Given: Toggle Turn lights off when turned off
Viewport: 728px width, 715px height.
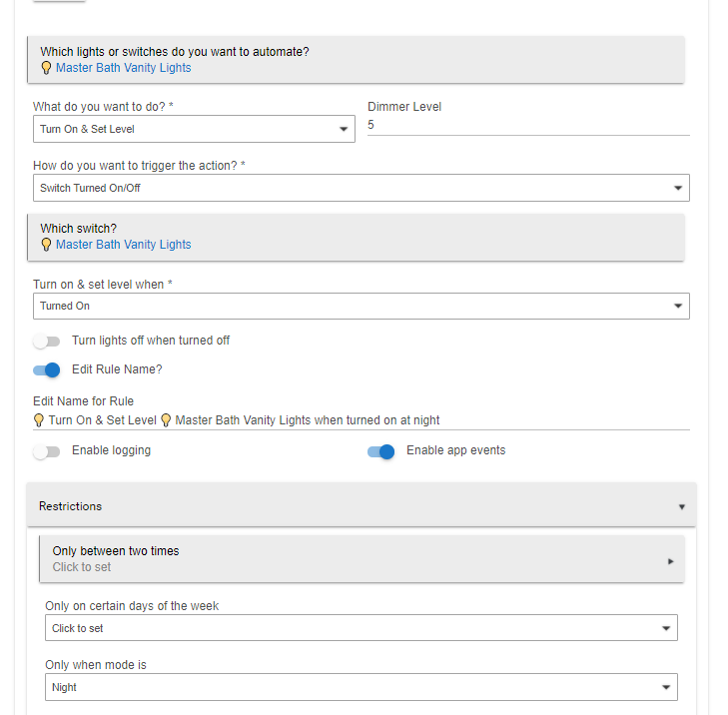Looking at the screenshot, I should click(x=47, y=342).
